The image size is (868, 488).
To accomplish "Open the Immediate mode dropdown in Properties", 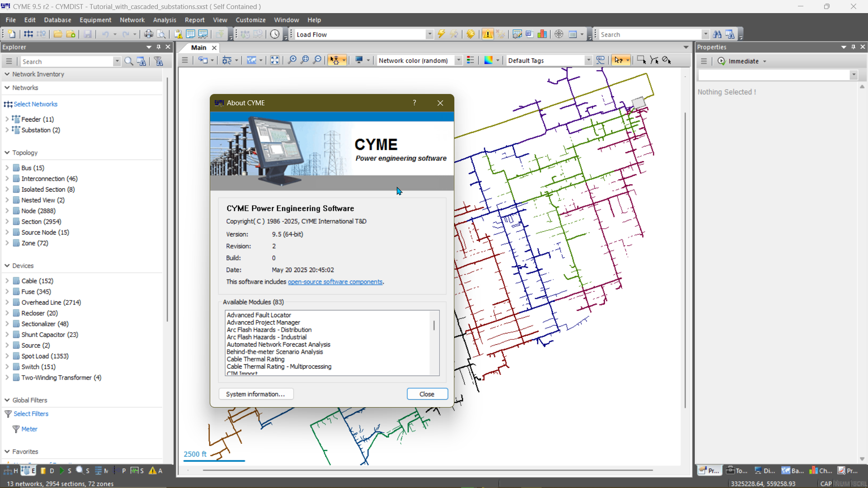I will [764, 61].
